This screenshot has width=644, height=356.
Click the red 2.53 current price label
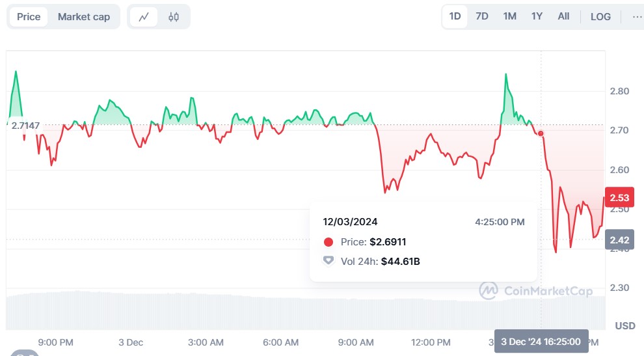click(x=619, y=197)
